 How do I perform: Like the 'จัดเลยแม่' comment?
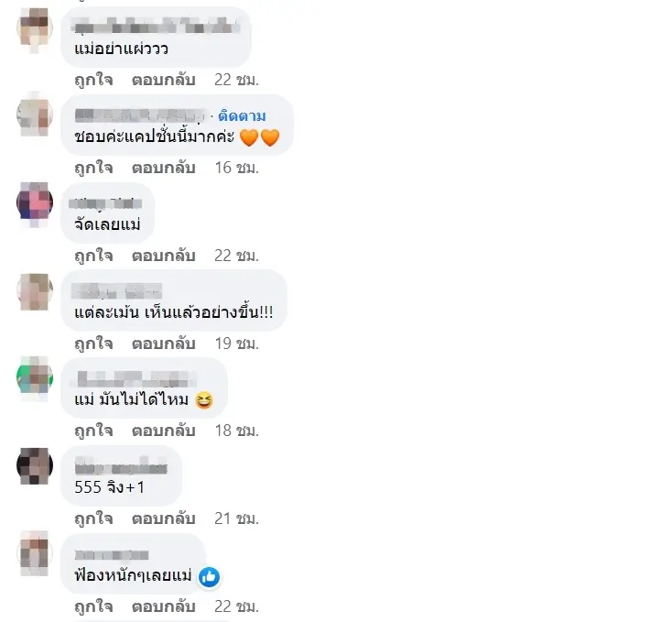coord(94,256)
